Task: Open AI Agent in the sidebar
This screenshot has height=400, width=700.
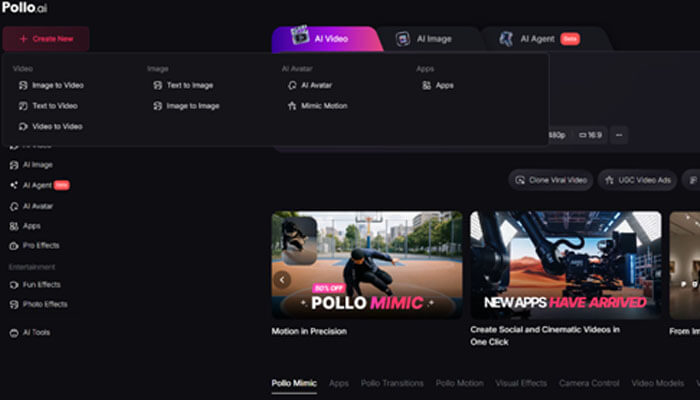Action: [x=39, y=185]
